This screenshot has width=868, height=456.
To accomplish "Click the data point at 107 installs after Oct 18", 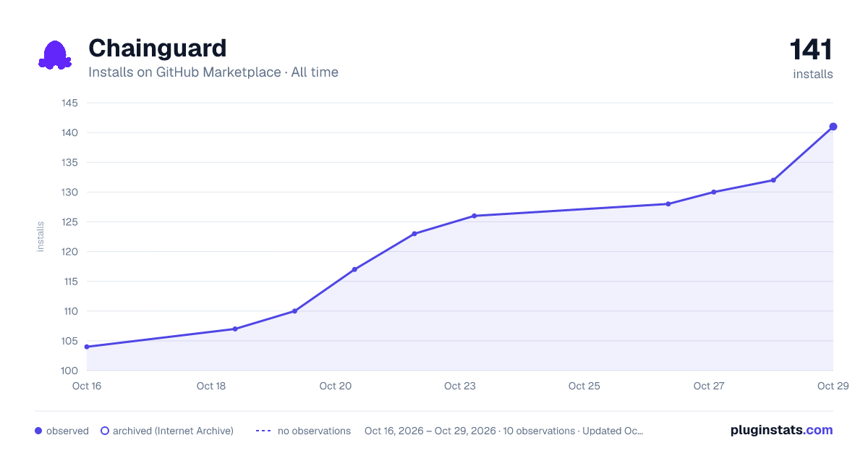I will click(x=235, y=329).
